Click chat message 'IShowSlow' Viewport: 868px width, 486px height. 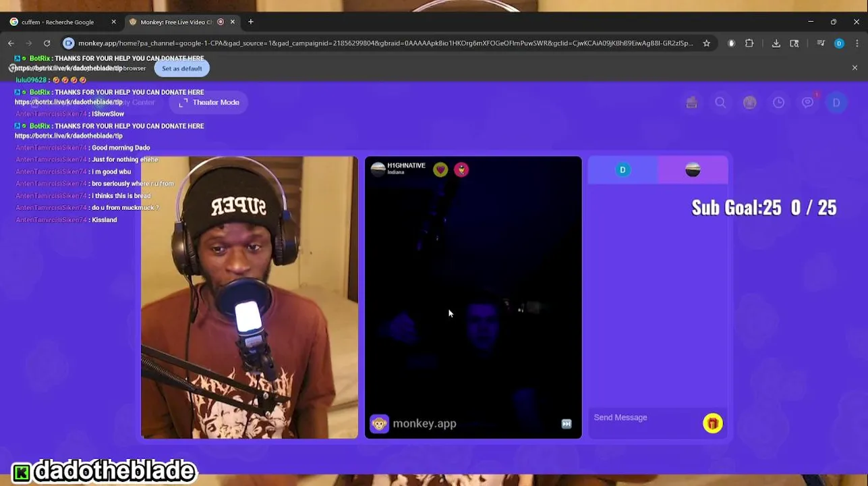click(x=108, y=114)
